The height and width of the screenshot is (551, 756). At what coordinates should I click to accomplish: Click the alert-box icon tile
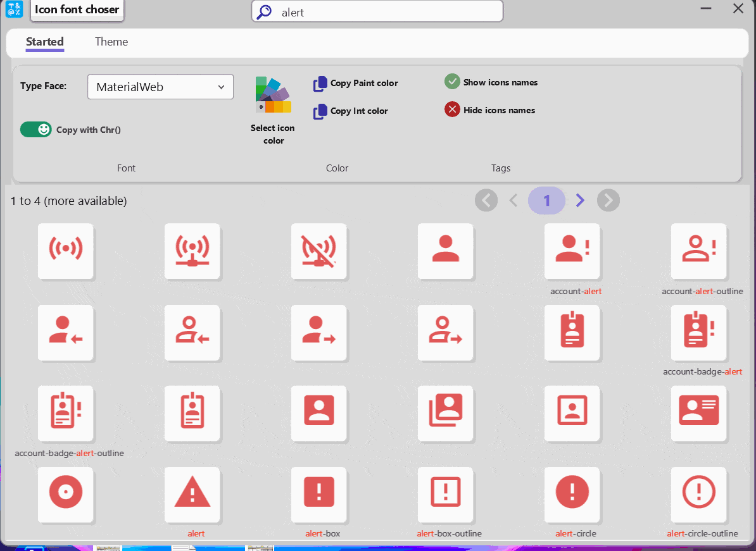click(x=318, y=495)
